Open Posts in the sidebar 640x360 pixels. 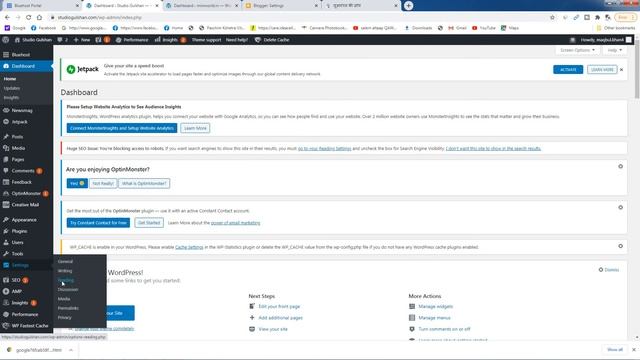coord(27,137)
